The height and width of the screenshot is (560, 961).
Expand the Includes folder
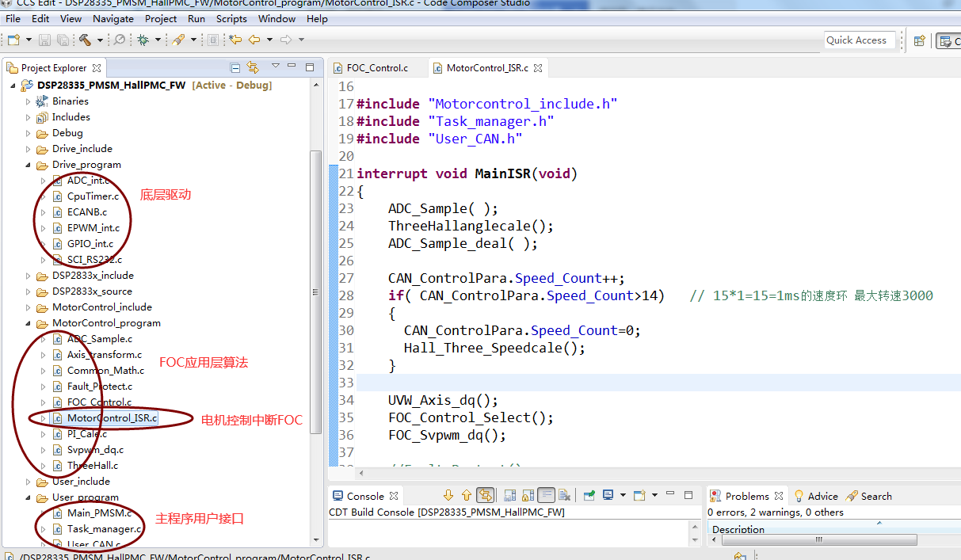click(x=29, y=117)
